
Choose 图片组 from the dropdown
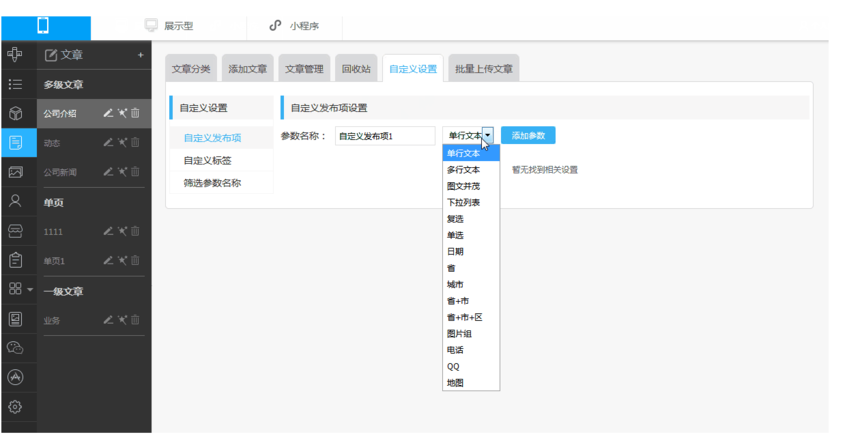pos(471,333)
